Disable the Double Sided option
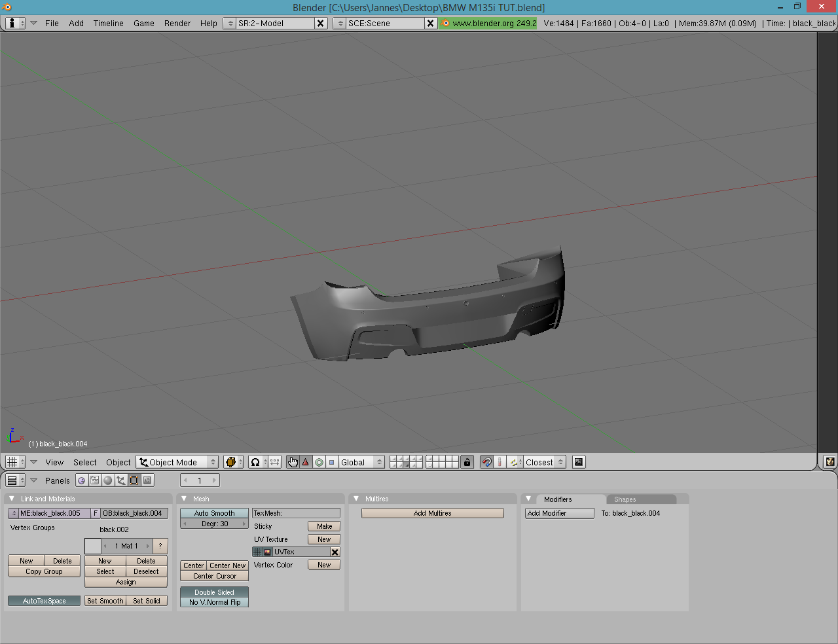Viewport: 838px width, 644px height. pyautogui.click(x=214, y=592)
